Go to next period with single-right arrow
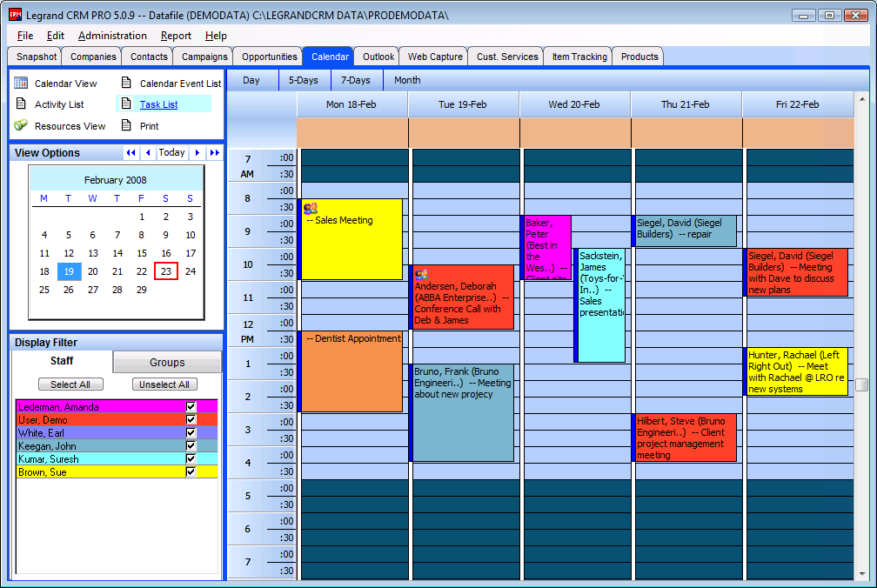Viewport: 877px width, 588px height. [197, 152]
